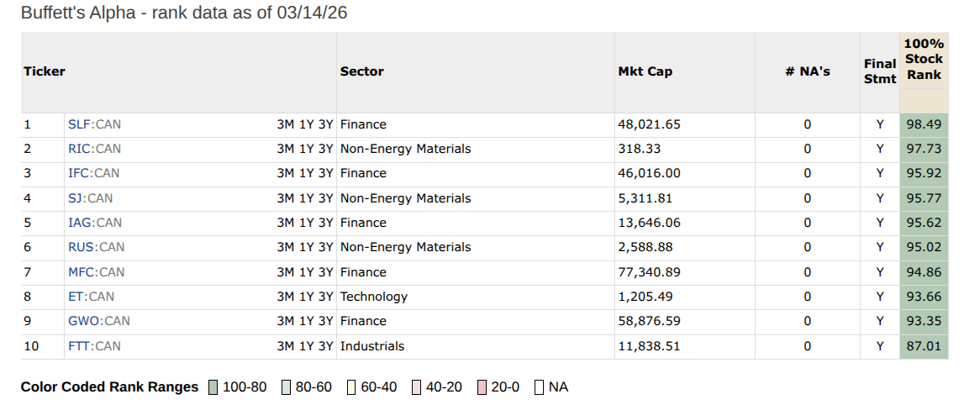Click the 98.49 stock rank cell

pos(924,124)
